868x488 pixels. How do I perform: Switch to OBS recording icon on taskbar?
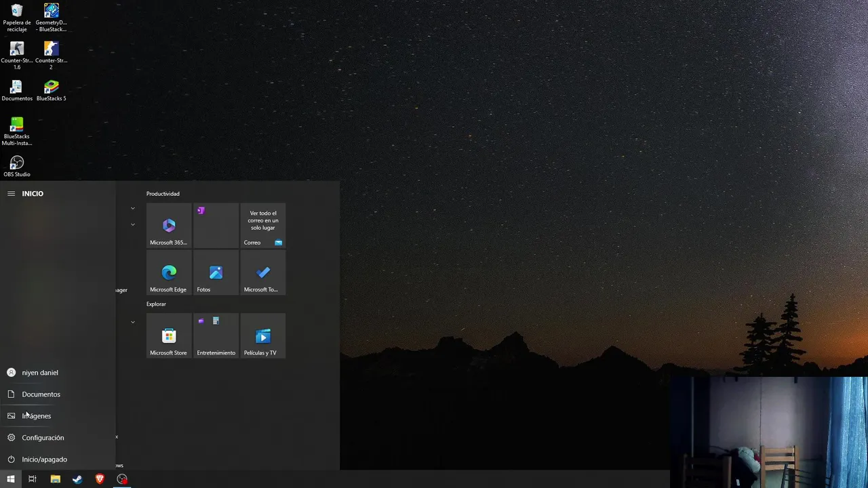pyautogui.click(x=122, y=479)
